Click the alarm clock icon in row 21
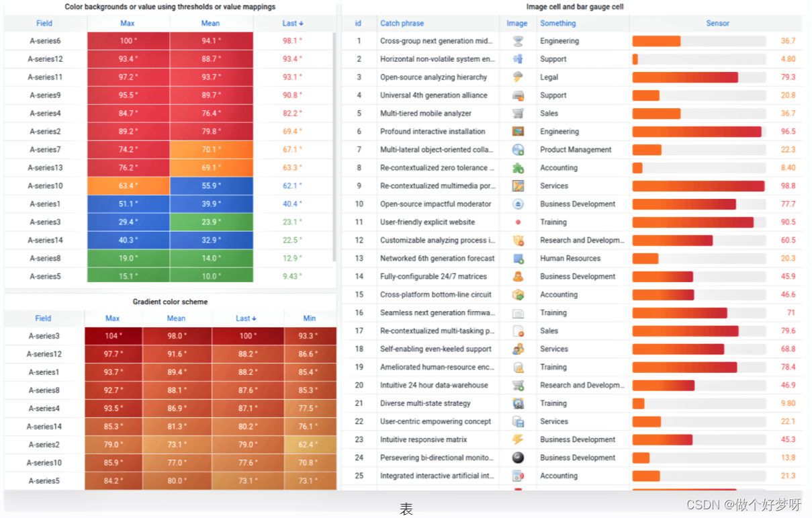This screenshot has width=812, height=518. click(x=518, y=403)
